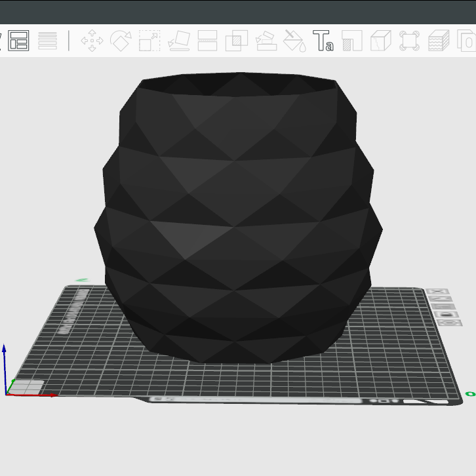Click the cube icon in the toolbar
Viewport: 476px width, 476px height.
pos(380,41)
